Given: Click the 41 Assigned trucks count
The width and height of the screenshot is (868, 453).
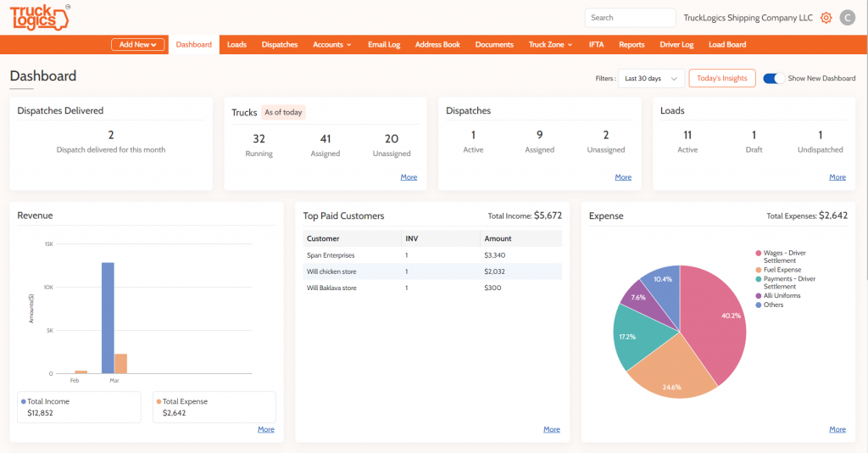Looking at the screenshot, I should 325,138.
